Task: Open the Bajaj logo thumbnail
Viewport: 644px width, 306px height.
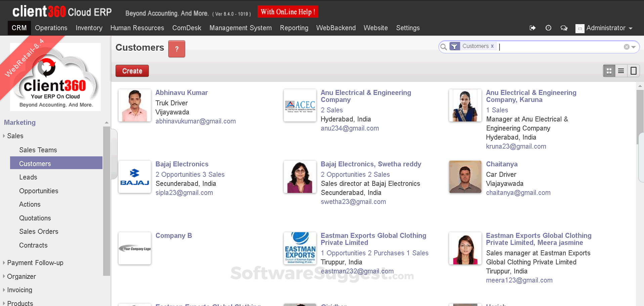Action: (x=135, y=177)
